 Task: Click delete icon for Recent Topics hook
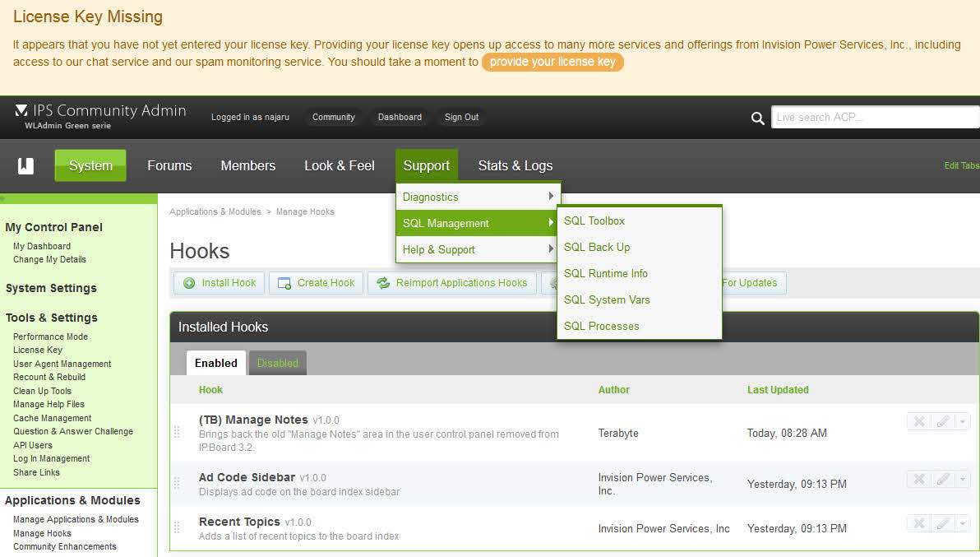click(x=919, y=523)
